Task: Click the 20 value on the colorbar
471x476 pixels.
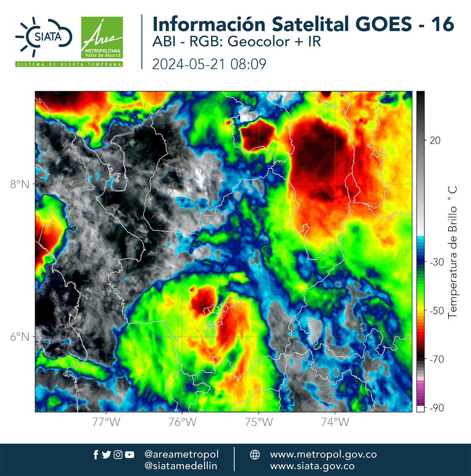Action: [x=435, y=141]
